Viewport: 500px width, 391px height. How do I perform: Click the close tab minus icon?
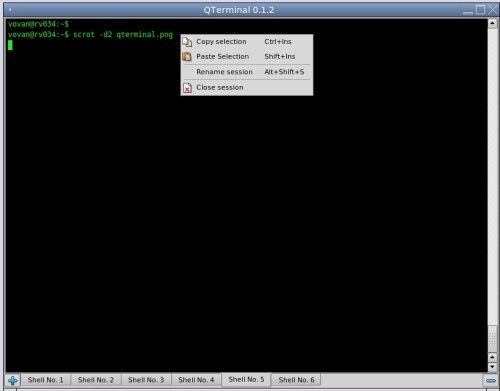click(491, 380)
